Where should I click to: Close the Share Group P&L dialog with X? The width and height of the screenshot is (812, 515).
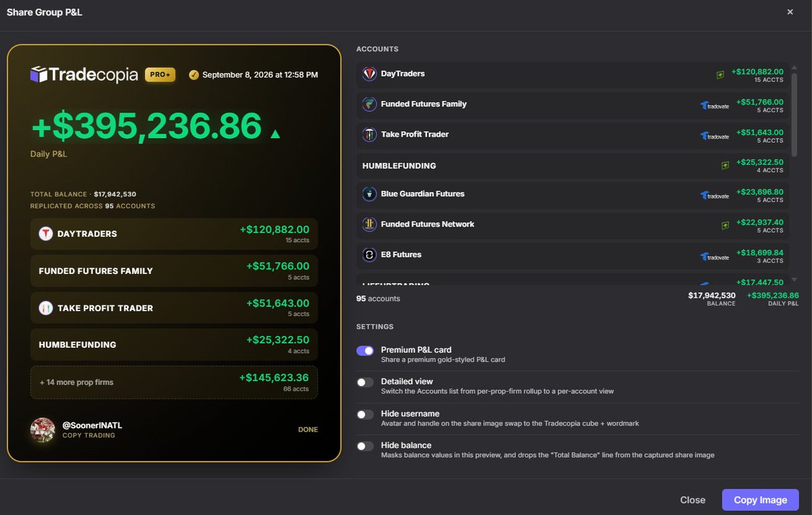[790, 12]
